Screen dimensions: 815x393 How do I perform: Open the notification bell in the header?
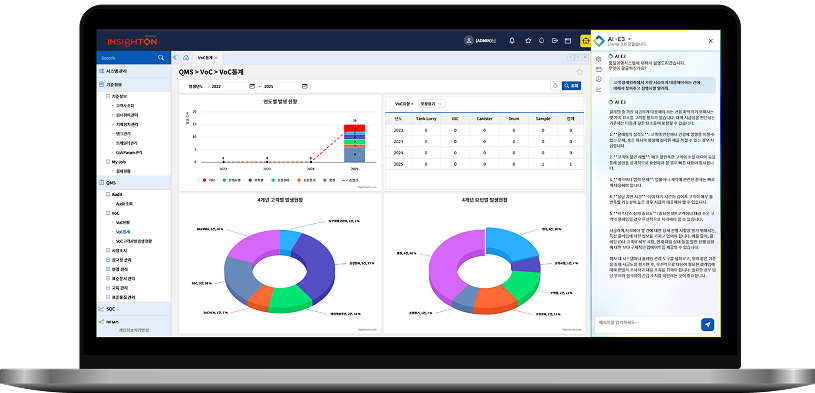tap(512, 41)
